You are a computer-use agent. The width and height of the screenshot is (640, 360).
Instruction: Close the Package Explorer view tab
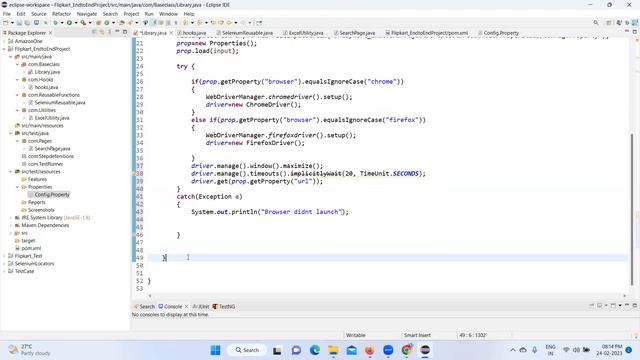pos(50,33)
